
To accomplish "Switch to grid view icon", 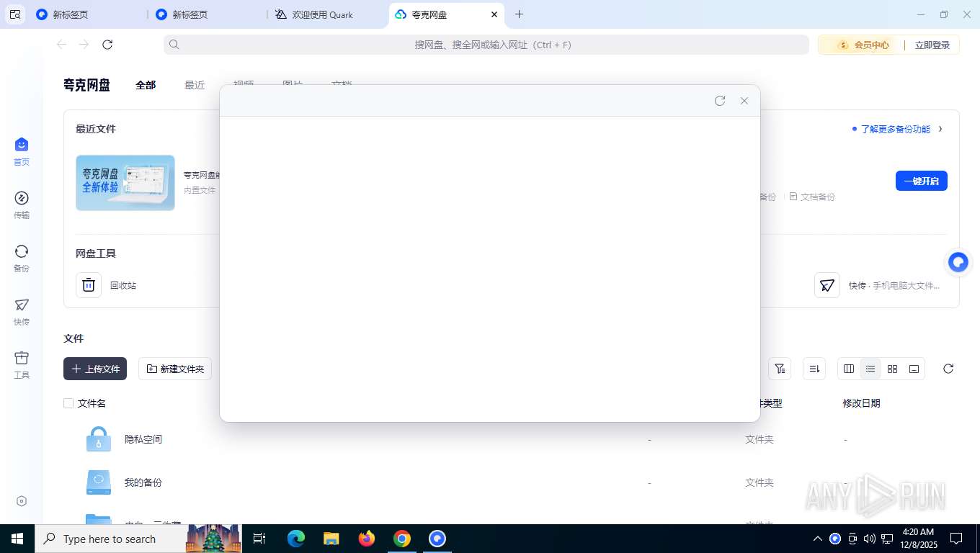I will (892, 369).
